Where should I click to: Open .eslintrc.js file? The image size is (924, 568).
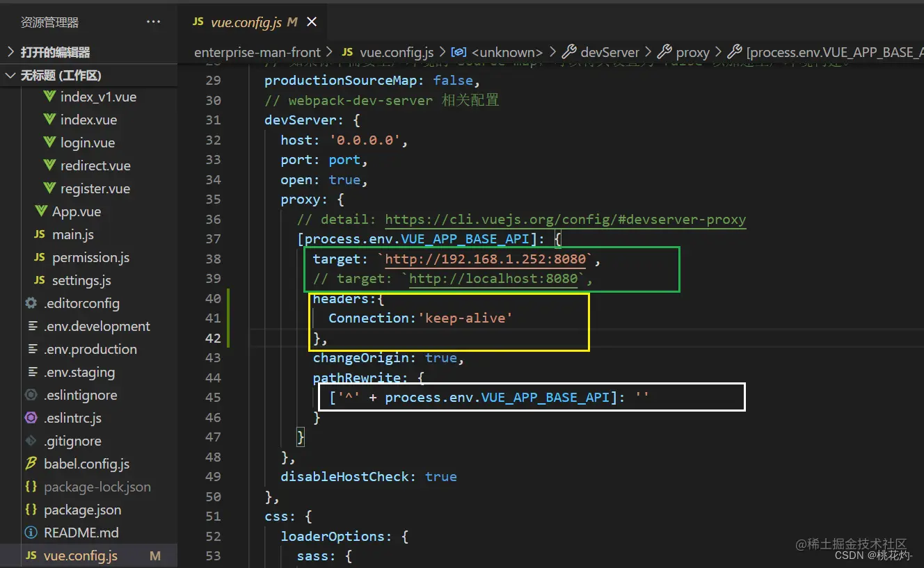pos(72,419)
